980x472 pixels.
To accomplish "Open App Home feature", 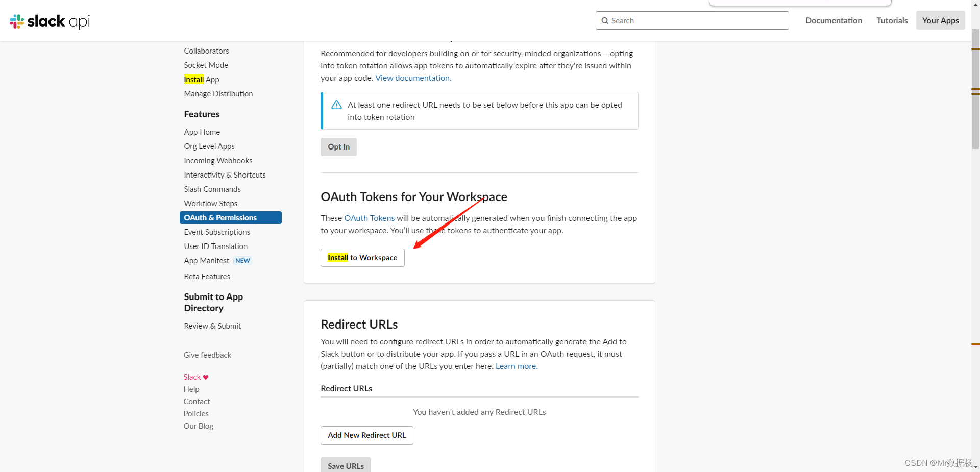I will point(202,132).
